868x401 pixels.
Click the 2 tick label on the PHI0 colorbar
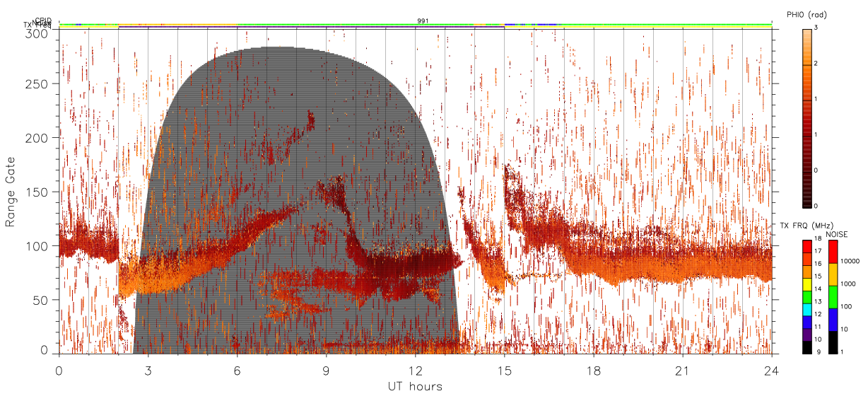(x=815, y=64)
